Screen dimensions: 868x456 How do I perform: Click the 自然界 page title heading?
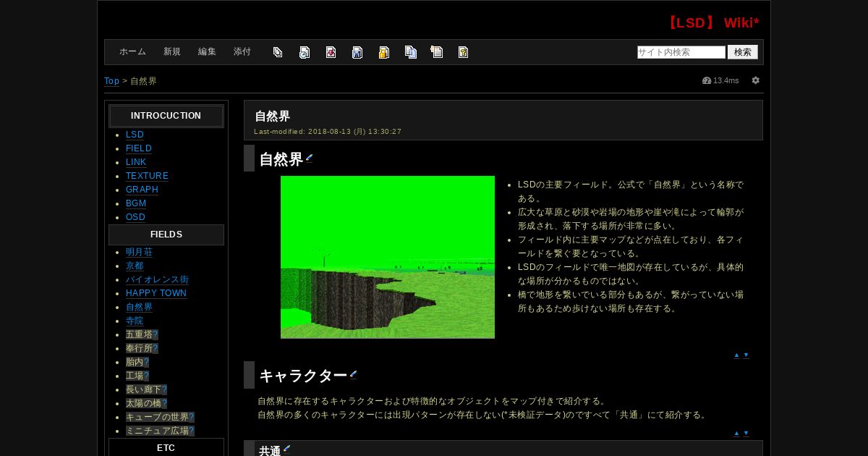tap(273, 117)
